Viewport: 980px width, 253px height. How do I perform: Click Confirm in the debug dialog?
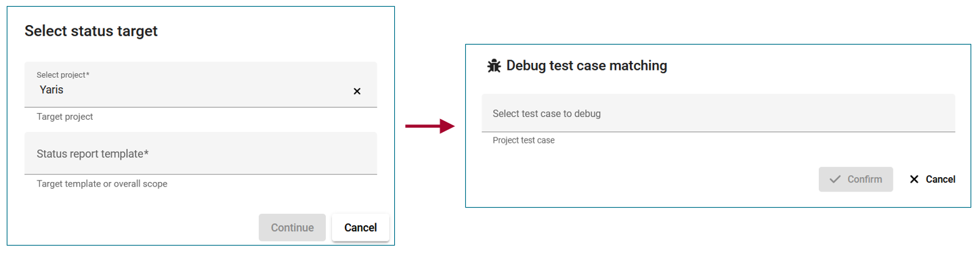pyautogui.click(x=855, y=179)
